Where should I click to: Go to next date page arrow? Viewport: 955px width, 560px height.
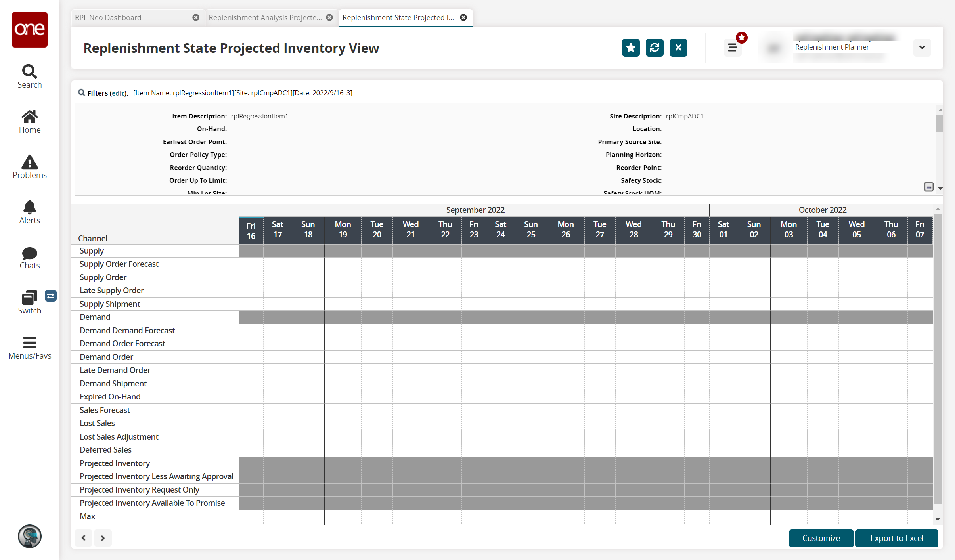103,538
